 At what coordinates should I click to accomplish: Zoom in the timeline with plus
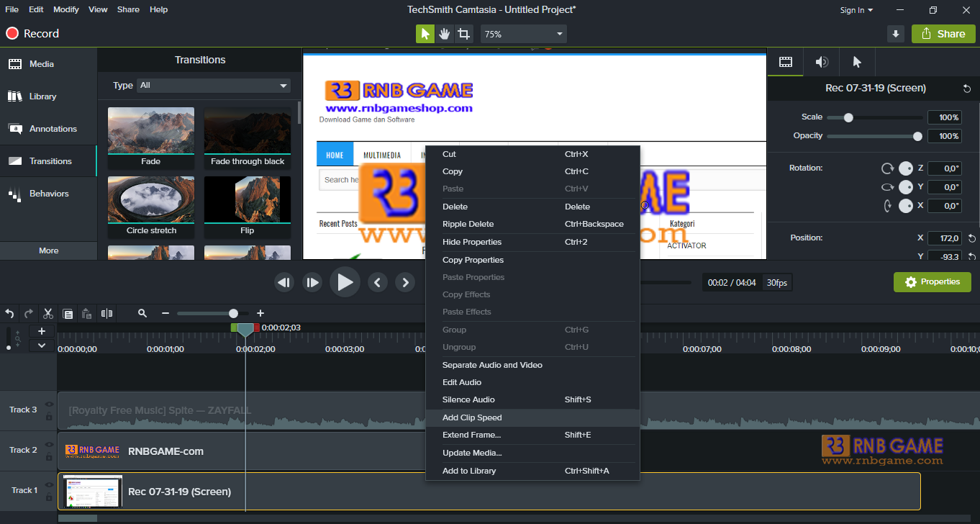(x=260, y=314)
